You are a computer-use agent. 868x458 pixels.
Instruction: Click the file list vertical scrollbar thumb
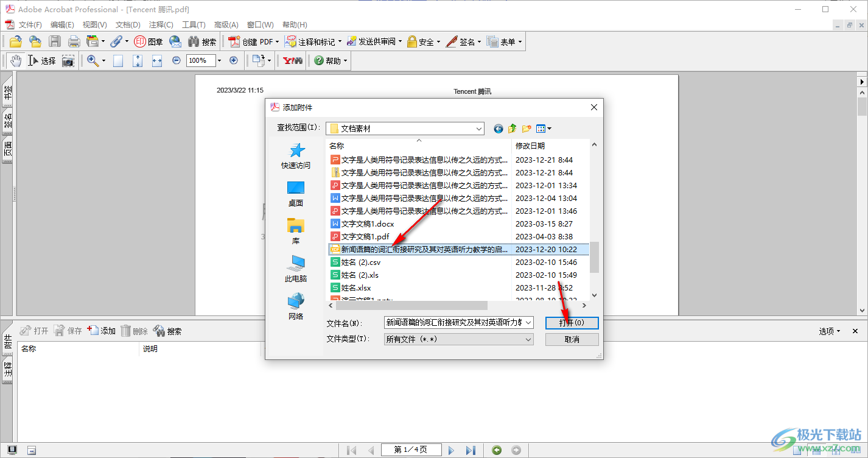click(594, 257)
